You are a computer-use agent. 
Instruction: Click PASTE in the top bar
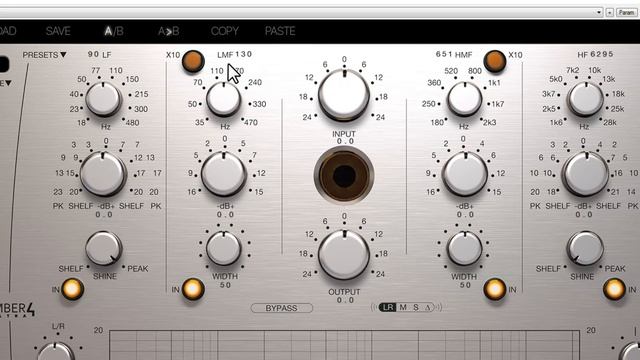click(x=280, y=31)
